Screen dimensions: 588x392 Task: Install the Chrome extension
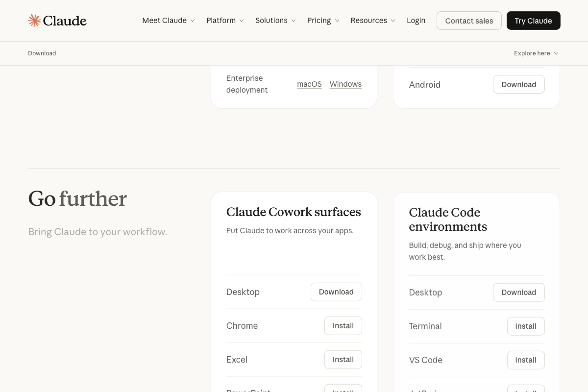click(x=343, y=325)
